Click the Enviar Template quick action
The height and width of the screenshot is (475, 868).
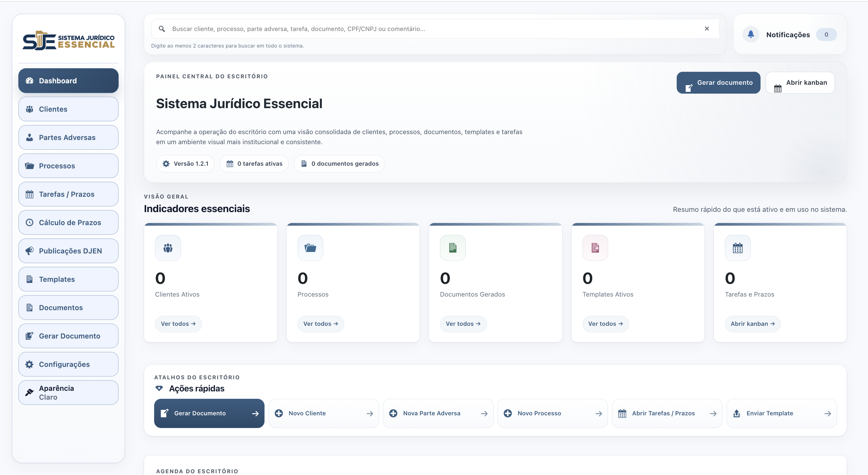[782, 413]
